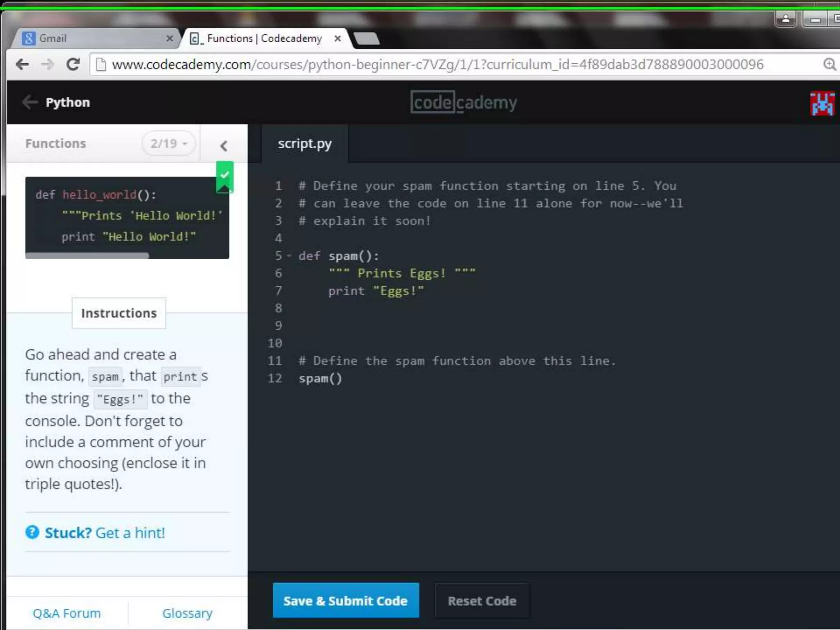The height and width of the screenshot is (630, 840).
Task: Open the Stuck? Get a hint! link
Action: coord(105,532)
